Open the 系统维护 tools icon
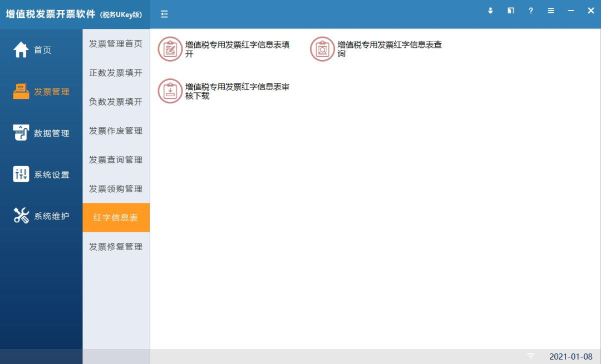601x364 pixels. click(21, 216)
